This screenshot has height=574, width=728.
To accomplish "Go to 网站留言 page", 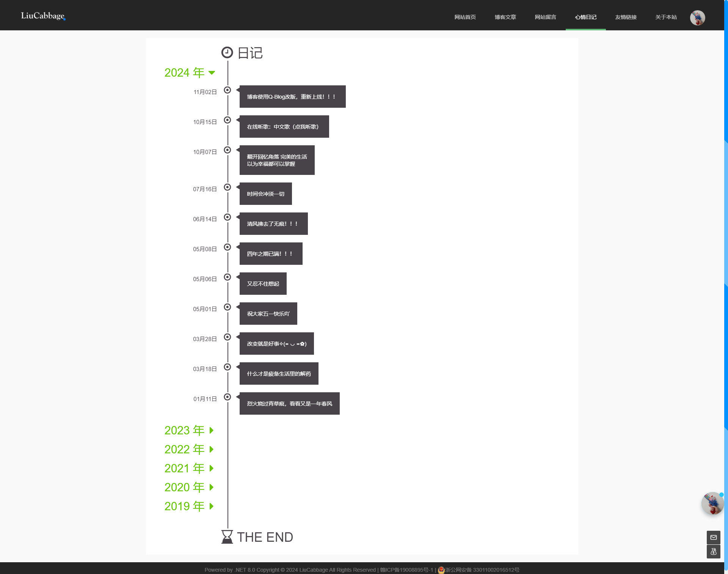I will coord(545,17).
